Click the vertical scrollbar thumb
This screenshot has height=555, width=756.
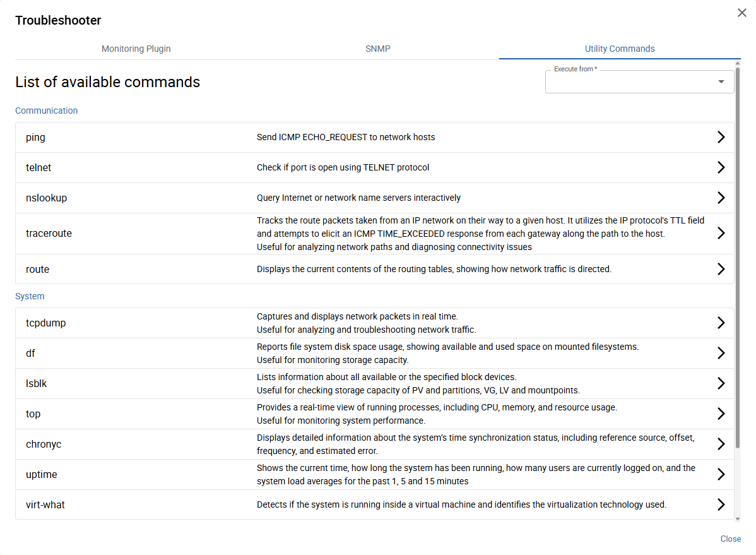coord(738,253)
